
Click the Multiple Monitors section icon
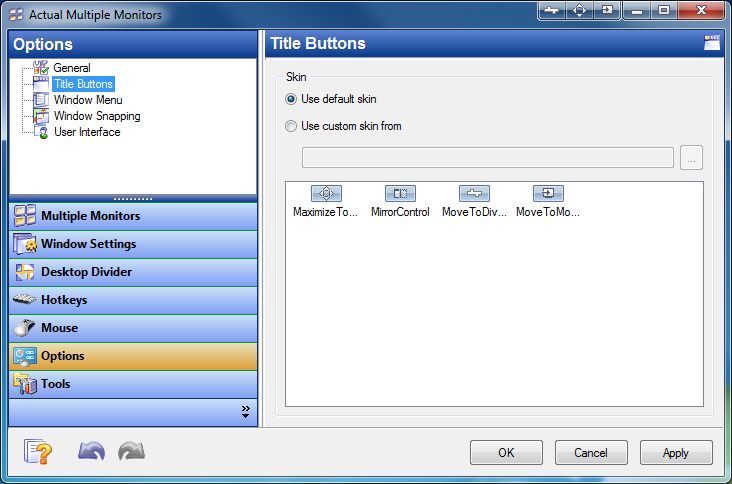24,216
